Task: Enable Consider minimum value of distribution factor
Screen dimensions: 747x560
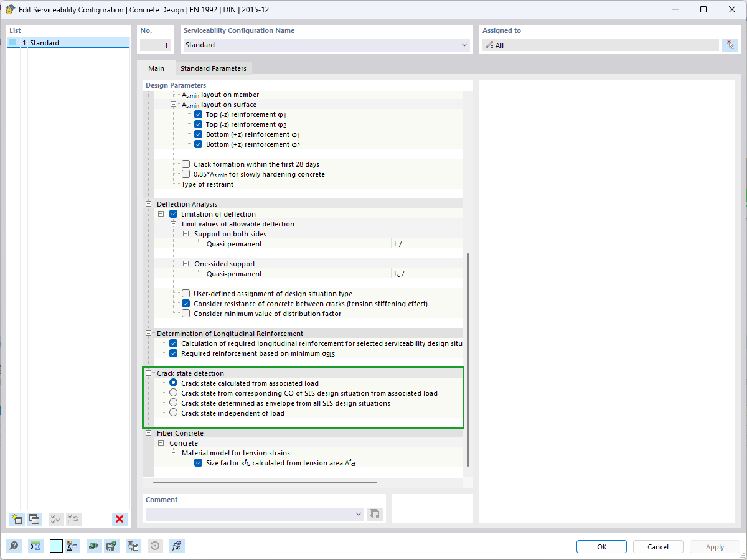Action: pos(186,314)
